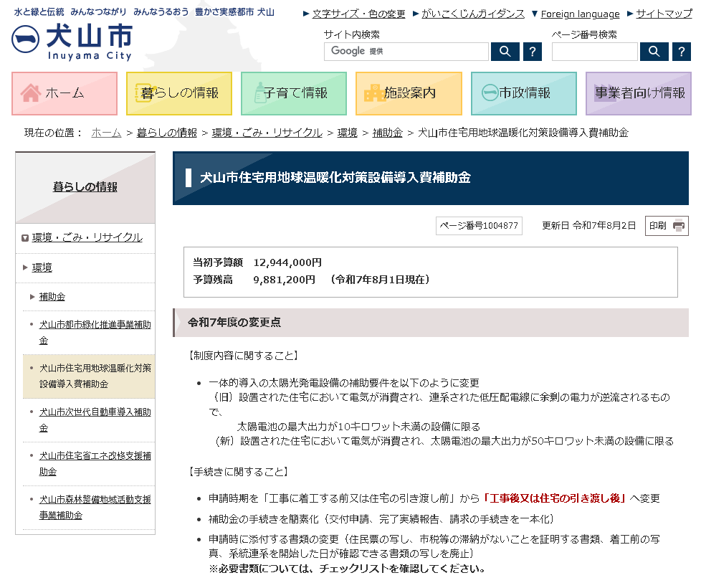Open サイトマップ link
This screenshot has height=588, width=701.
[x=664, y=14]
